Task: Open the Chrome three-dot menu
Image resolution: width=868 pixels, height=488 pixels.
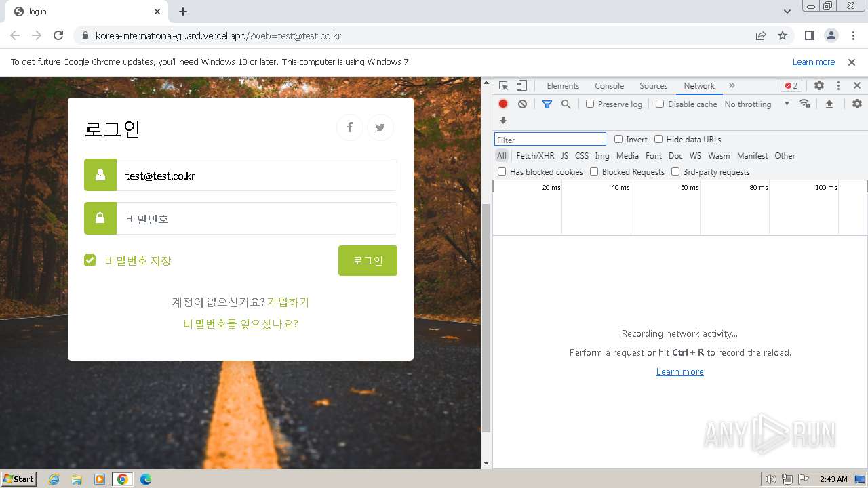Action: [852, 35]
